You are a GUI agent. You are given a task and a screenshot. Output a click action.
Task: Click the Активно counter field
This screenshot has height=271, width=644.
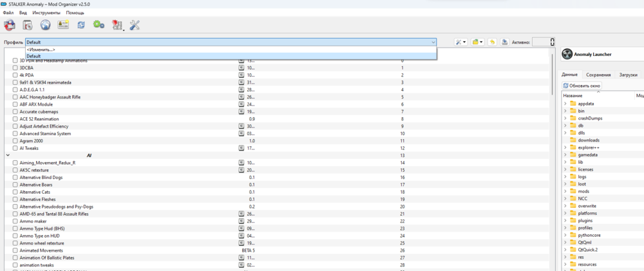(x=544, y=42)
